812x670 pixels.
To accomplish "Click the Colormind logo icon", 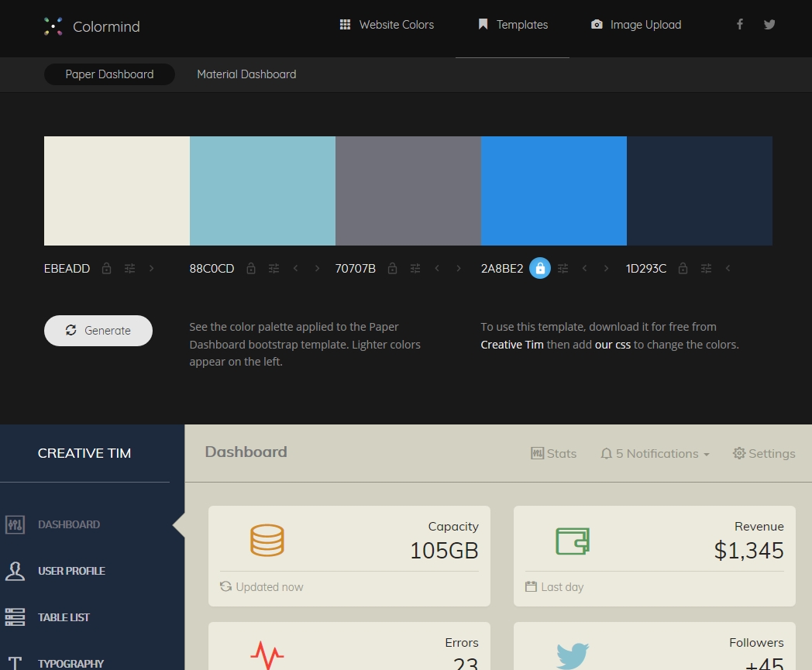I will point(53,26).
